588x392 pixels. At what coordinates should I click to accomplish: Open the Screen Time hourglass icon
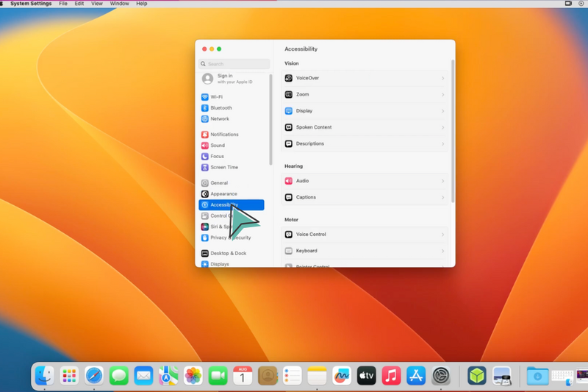pyautogui.click(x=205, y=167)
